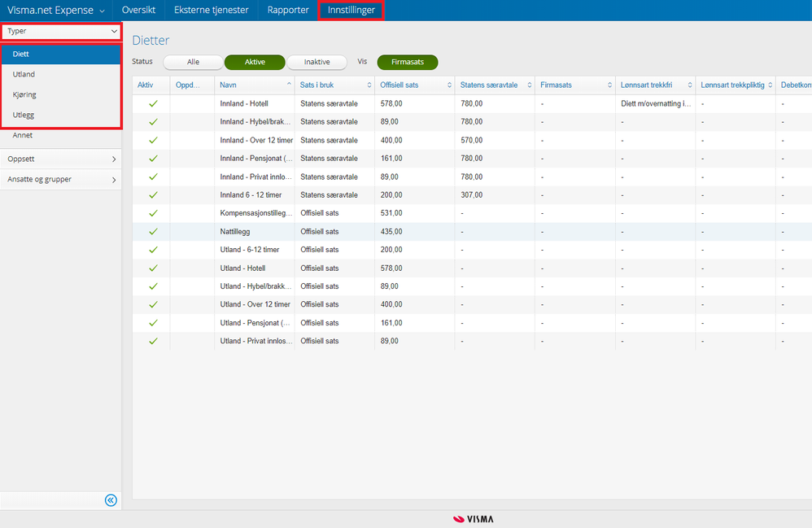Click the Diett m/overnatting i... cell
Image resolution: width=812 pixels, height=528 pixels.
coord(656,103)
